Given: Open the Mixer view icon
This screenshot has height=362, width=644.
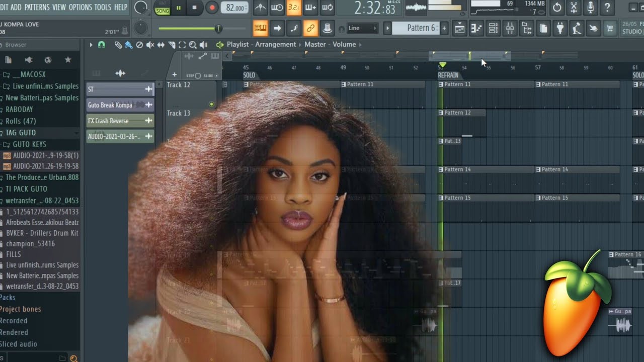Looking at the screenshot, I should [510, 28].
